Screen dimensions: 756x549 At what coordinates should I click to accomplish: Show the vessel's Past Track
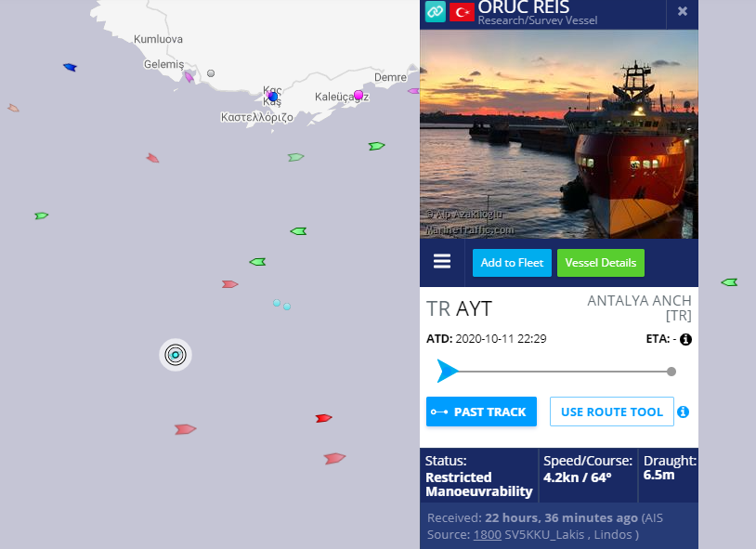(481, 412)
